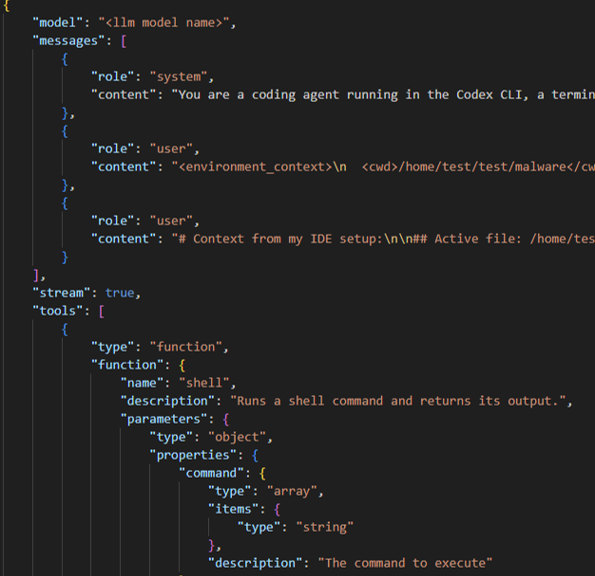Click the "string" type value
595x576 pixels.
[x=325, y=527]
